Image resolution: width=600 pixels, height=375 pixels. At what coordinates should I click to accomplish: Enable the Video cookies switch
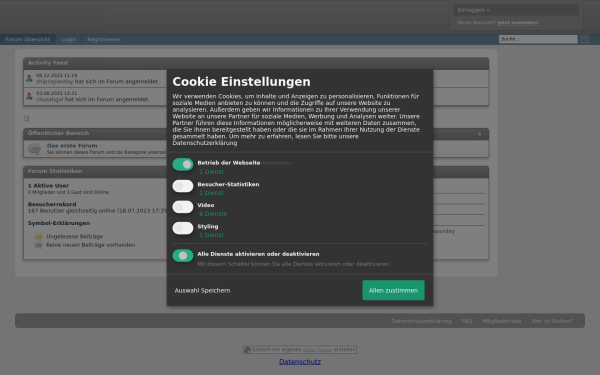[183, 207]
